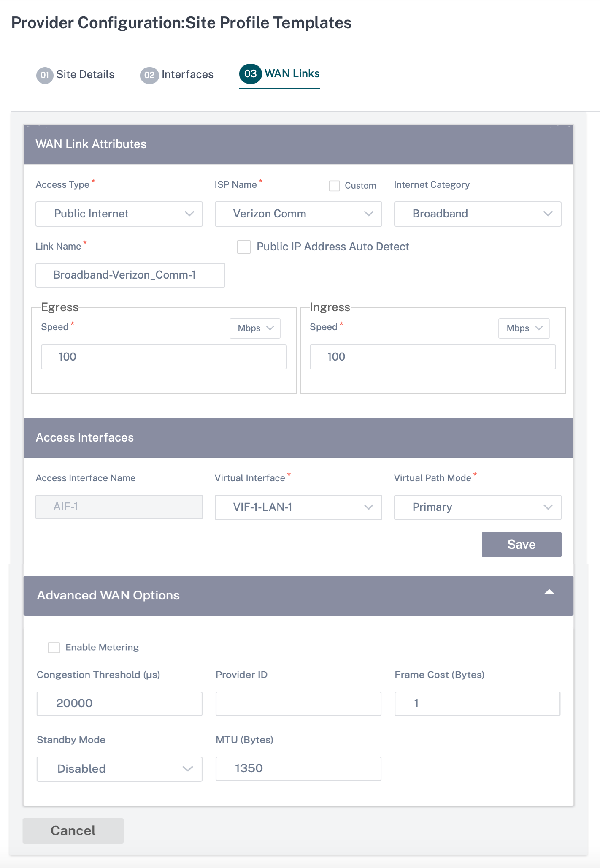Click the Cancel button
Viewport: 600px width, 868px height.
[73, 831]
